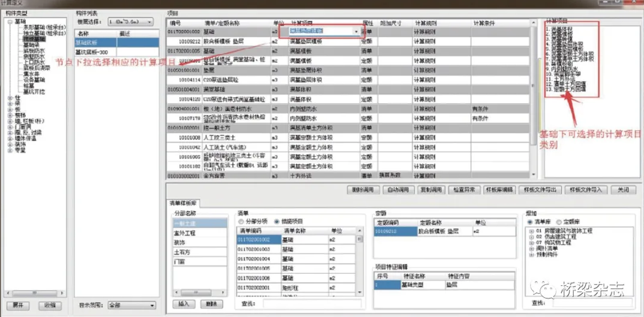Select 基坑底板-300 row in component list
Screen dimensions: 644x317
(x=116, y=52)
